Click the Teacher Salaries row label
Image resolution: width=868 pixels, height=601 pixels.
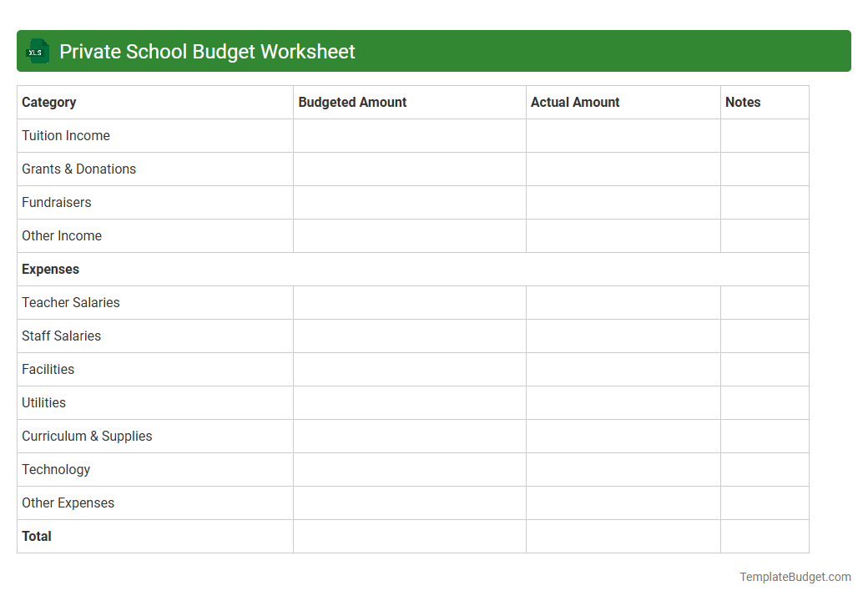[71, 302]
